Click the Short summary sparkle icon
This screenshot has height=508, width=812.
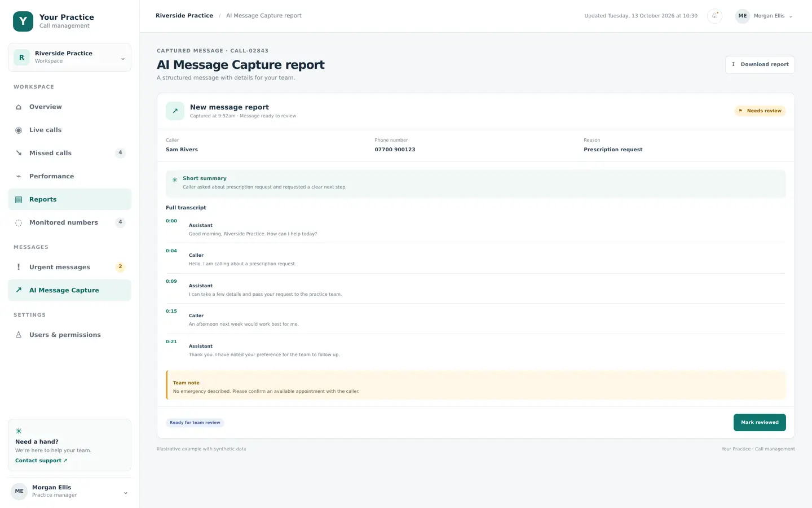point(175,180)
